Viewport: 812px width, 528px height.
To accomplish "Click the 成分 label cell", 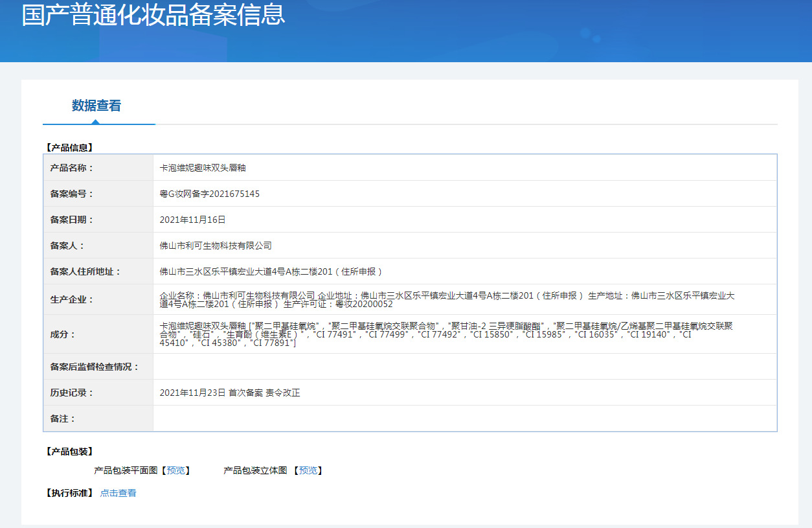I will [x=98, y=334].
